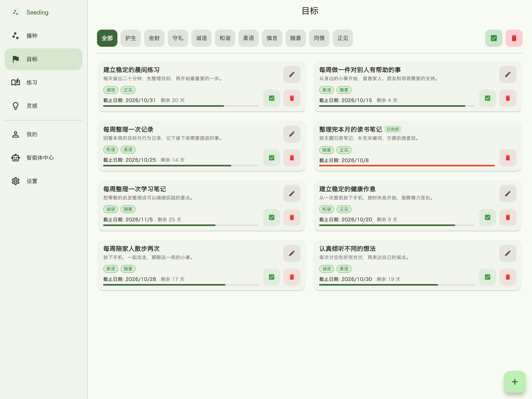Filter goals by 柔语
Viewport: 532px width, 399px height.
pyautogui.click(x=248, y=38)
